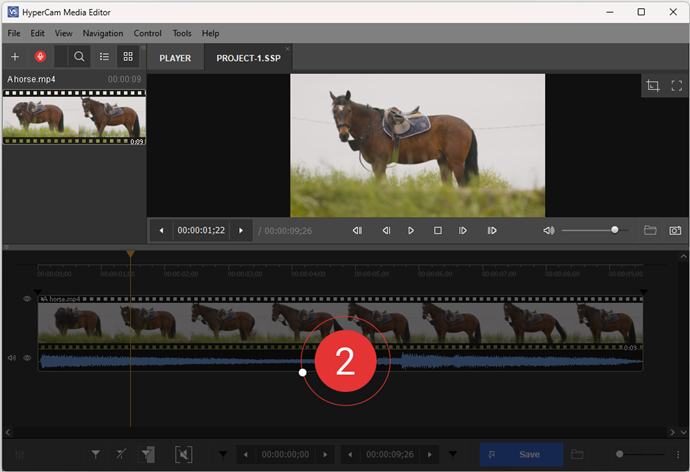This screenshot has height=472, width=690.
Task: Take a snapshot with the camera icon
Action: coord(675,231)
